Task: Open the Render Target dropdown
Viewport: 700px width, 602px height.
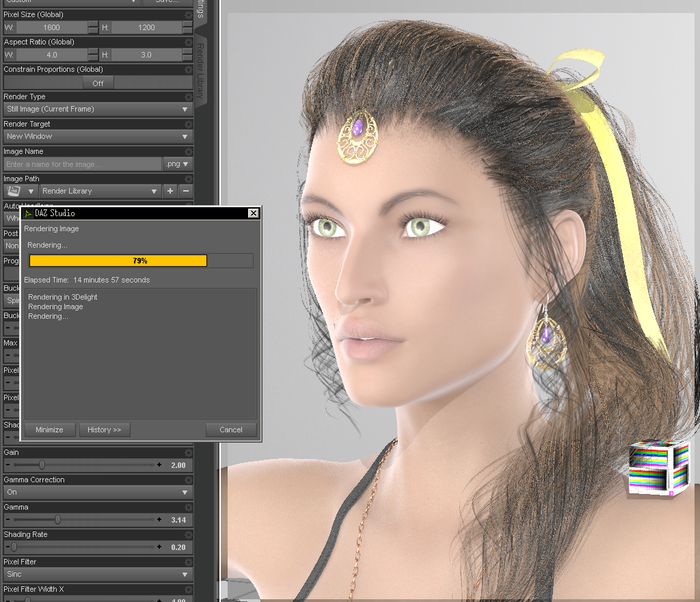Action: click(98, 136)
